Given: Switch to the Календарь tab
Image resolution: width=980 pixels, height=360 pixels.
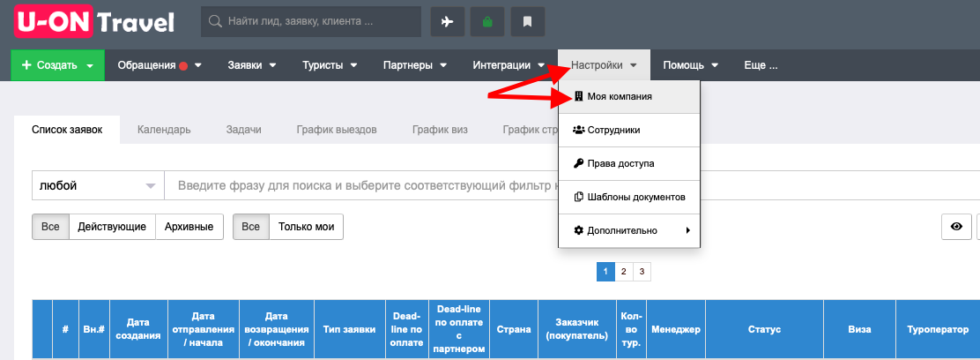Looking at the screenshot, I should click(x=165, y=130).
